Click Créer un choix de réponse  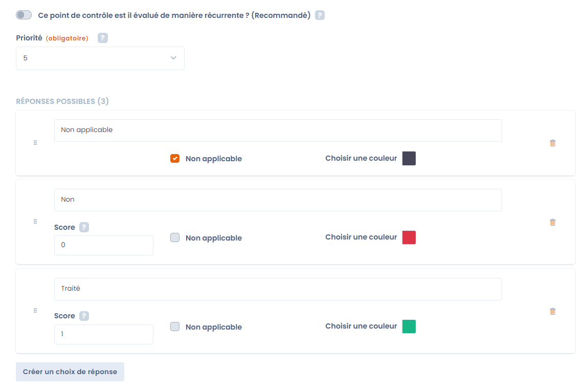coord(70,372)
